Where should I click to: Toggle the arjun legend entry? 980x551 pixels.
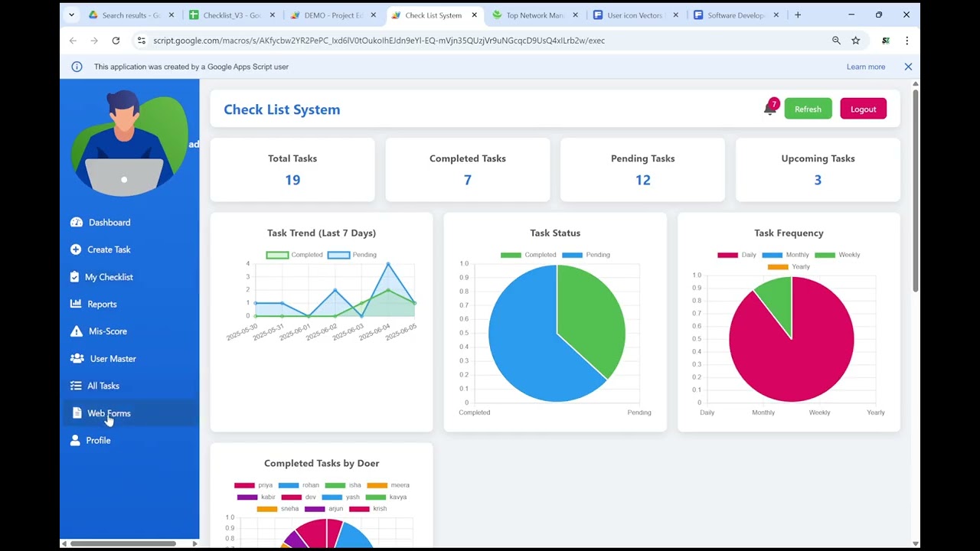pyautogui.click(x=324, y=509)
